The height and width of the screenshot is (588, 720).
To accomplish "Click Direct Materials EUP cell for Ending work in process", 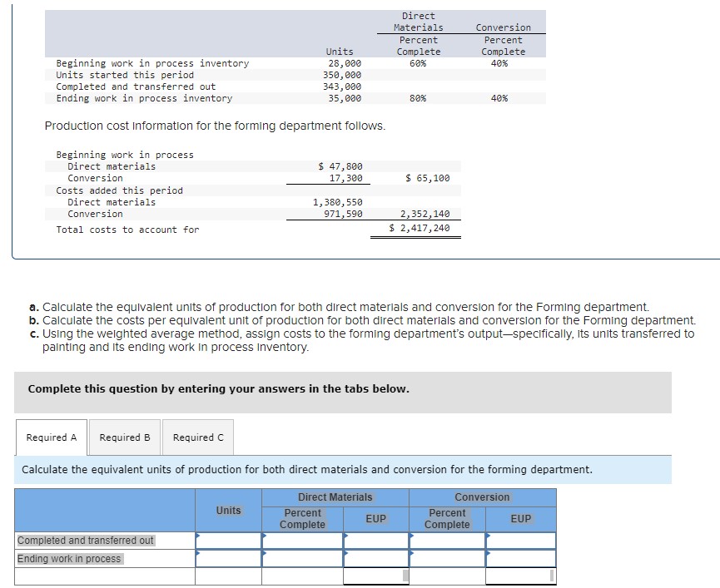I will (x=376, y=559).
